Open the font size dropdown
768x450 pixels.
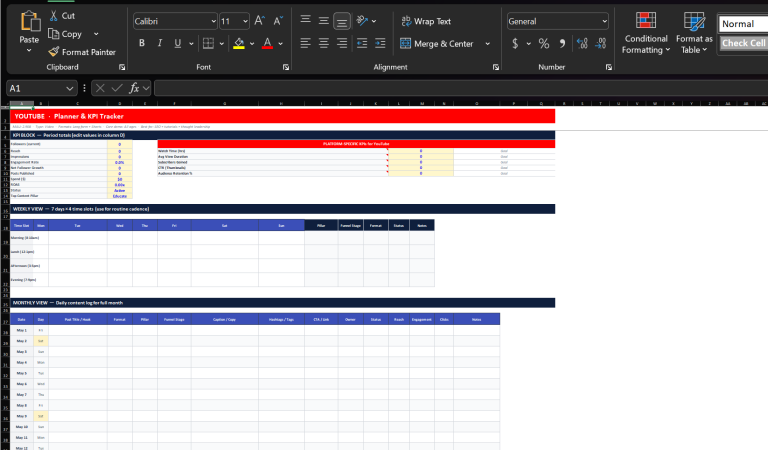coord(245,22)
